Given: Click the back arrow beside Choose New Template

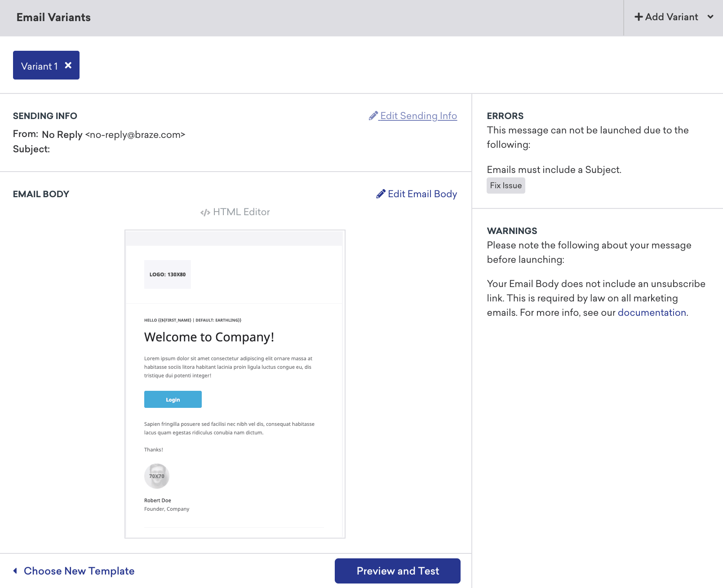Looking at the screenshot, I should coord(15,570).
